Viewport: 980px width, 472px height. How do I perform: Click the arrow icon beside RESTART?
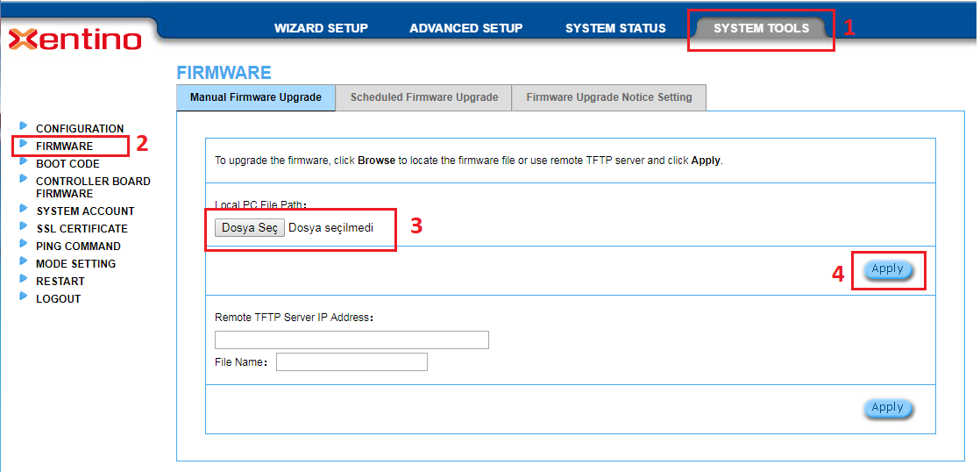[x=23, y=280]
